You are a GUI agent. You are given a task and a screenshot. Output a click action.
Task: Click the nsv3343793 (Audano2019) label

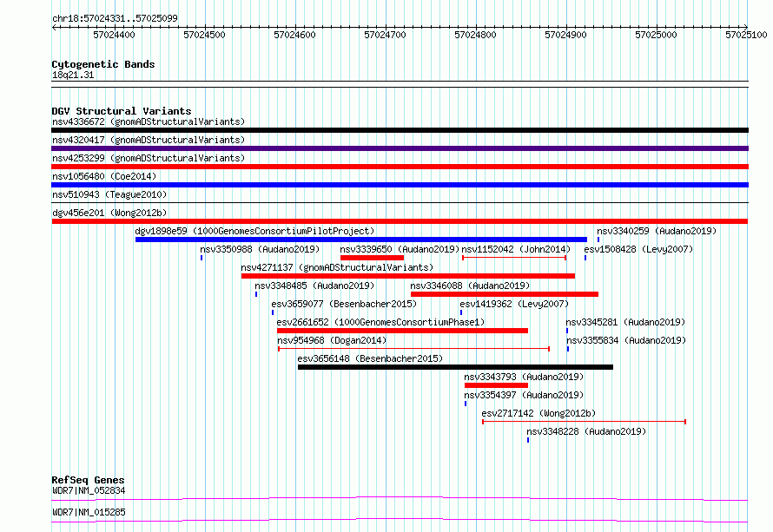tap(524, 377)
